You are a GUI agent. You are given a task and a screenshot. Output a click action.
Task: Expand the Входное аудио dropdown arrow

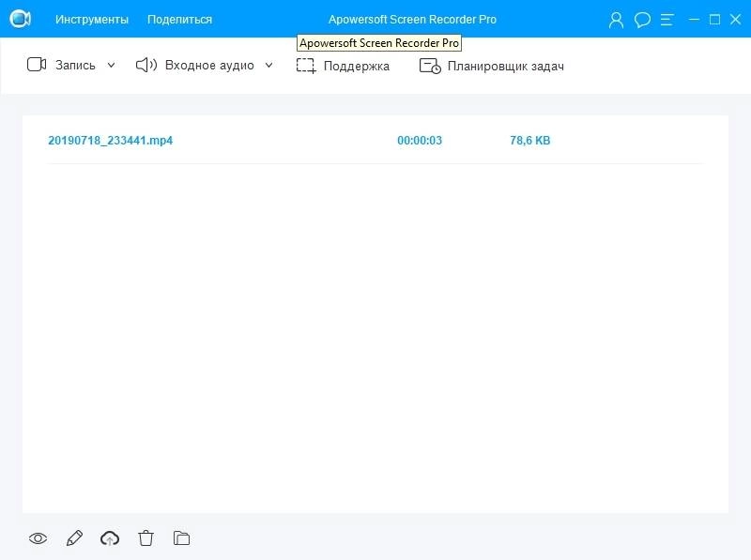coord(269,65)
